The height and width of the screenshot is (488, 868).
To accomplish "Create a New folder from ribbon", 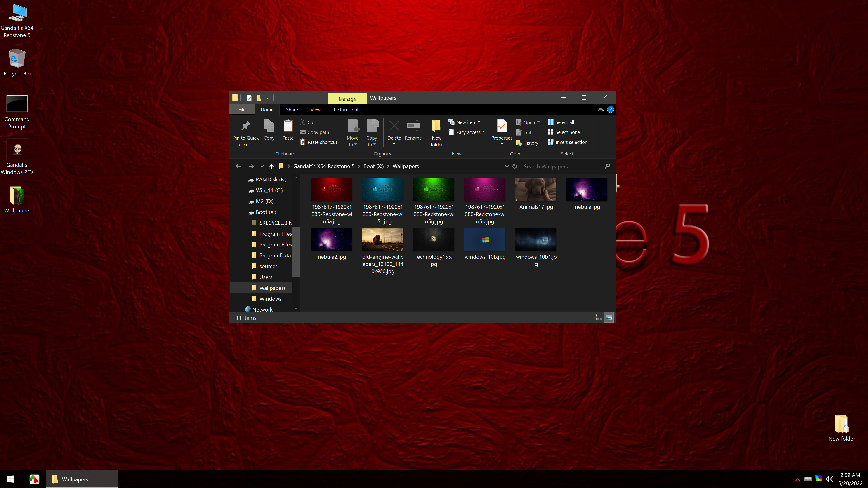I will (436, 133).
